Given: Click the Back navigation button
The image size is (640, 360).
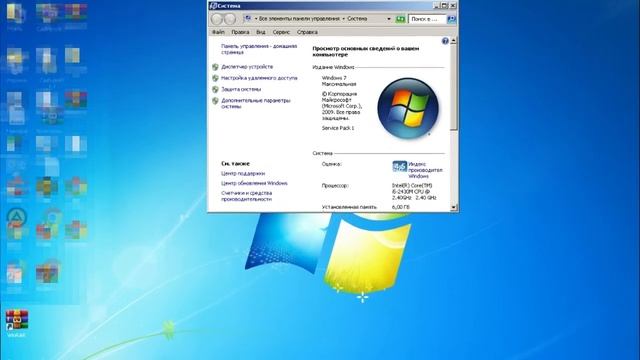Looking at the screenshot, I should click(217, 19).
